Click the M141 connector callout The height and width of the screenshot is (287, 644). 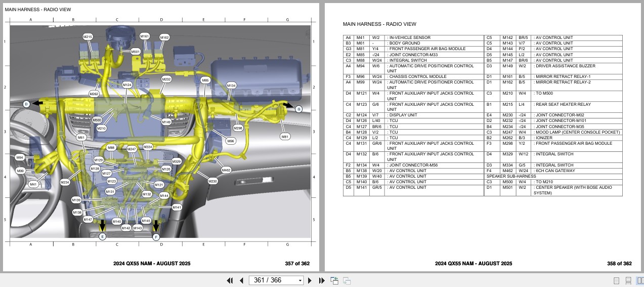(177, 207)
